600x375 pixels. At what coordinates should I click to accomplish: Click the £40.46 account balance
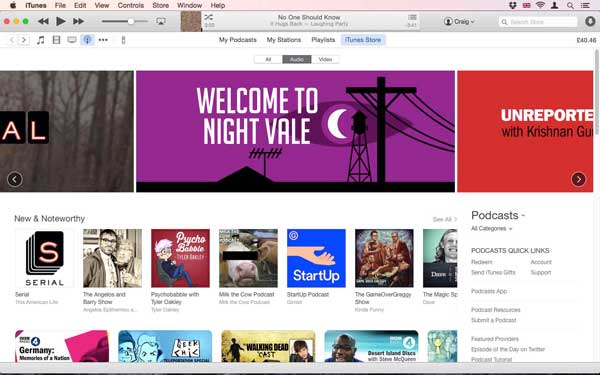click(x=586, y=40)
